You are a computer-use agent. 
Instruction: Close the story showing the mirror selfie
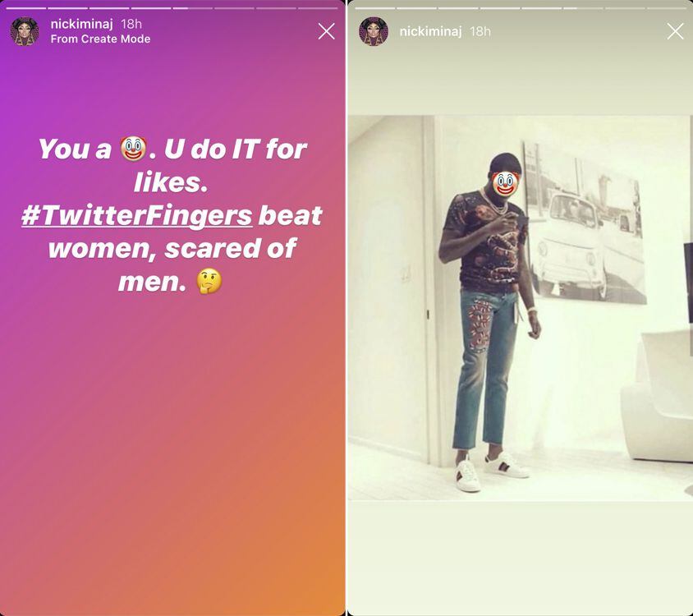click(x=675, y=31)
